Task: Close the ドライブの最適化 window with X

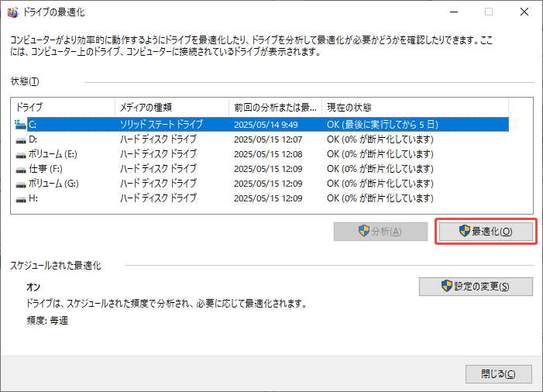Action: [524, 12]
